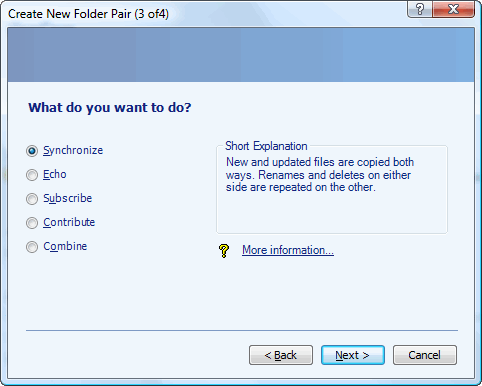Open context help with title bar question button

[420, 9]
